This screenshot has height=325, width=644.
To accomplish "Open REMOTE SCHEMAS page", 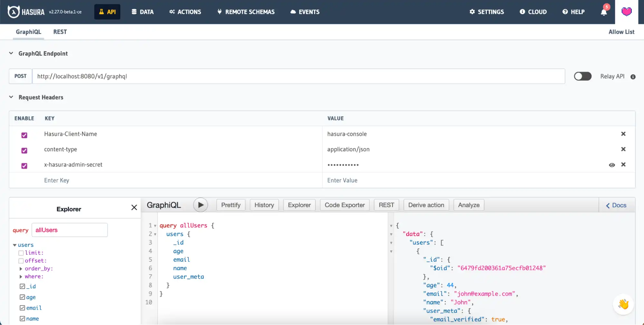I will [x=245, y=12].
